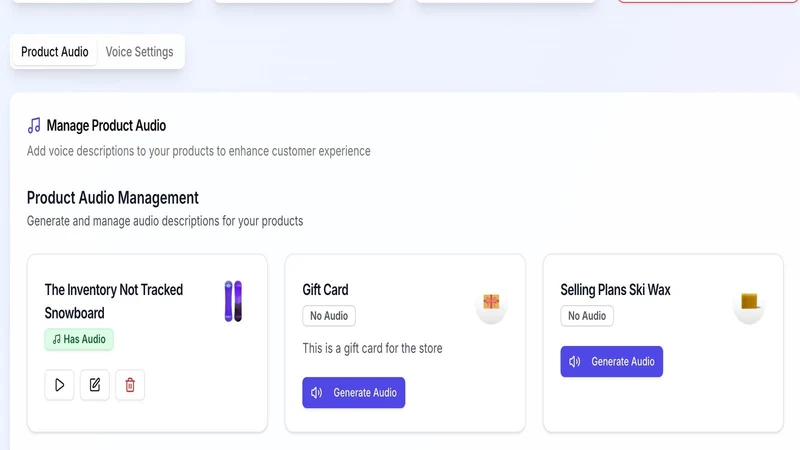Click 'Generate and manage audio descriptions' subtitle
Viewport: 800px width, 450px height.
(x=165, y=221)
